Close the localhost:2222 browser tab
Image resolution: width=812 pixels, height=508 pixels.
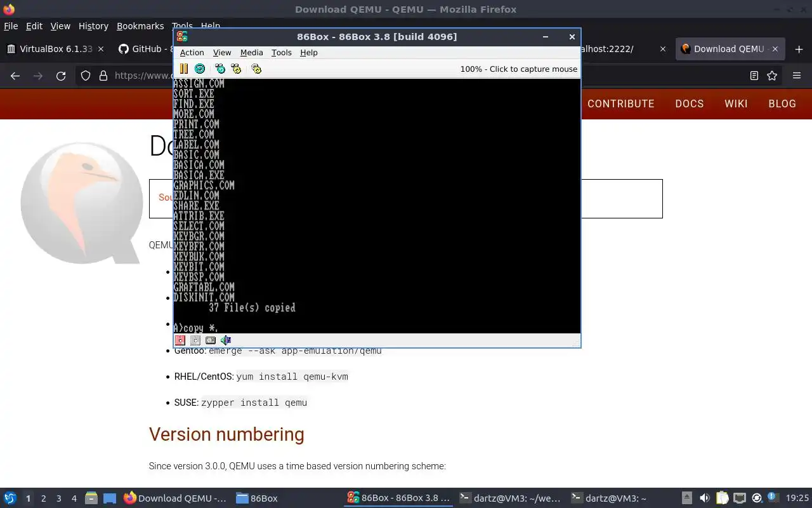(x=662, y=49)
